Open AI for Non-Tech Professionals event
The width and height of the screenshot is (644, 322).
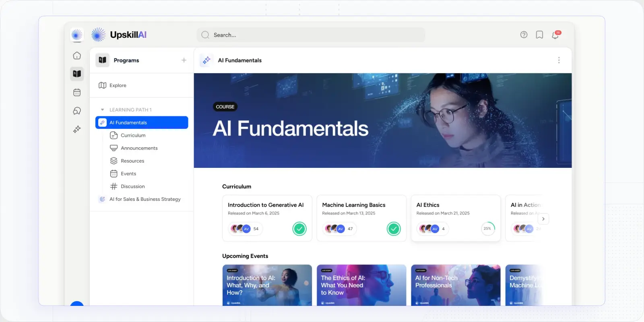(x=456, y=285)
